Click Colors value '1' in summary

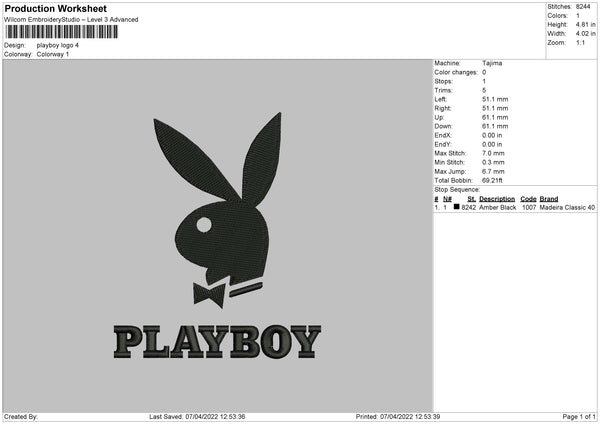point(578,16)
